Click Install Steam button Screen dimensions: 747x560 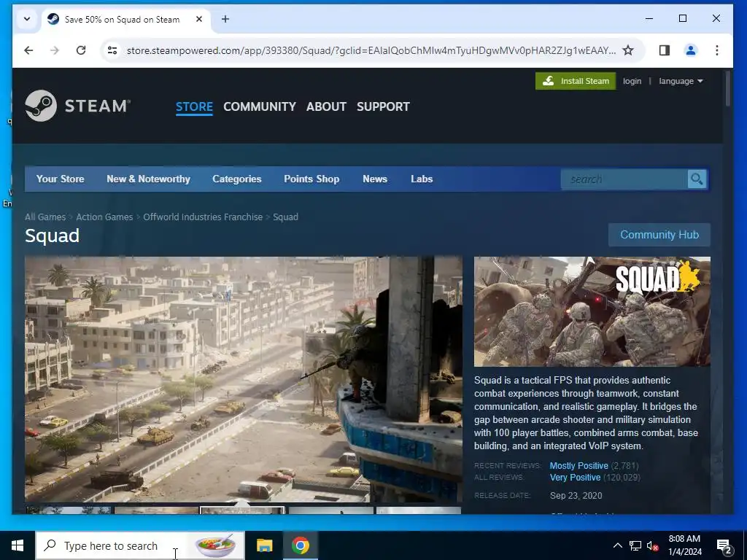[x=576, y=81]
